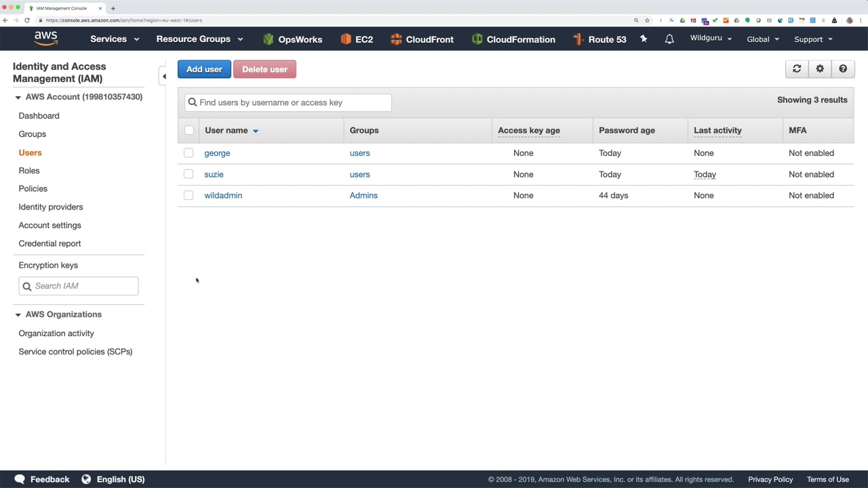Open the Support dropdown

(x=813, y=39)
